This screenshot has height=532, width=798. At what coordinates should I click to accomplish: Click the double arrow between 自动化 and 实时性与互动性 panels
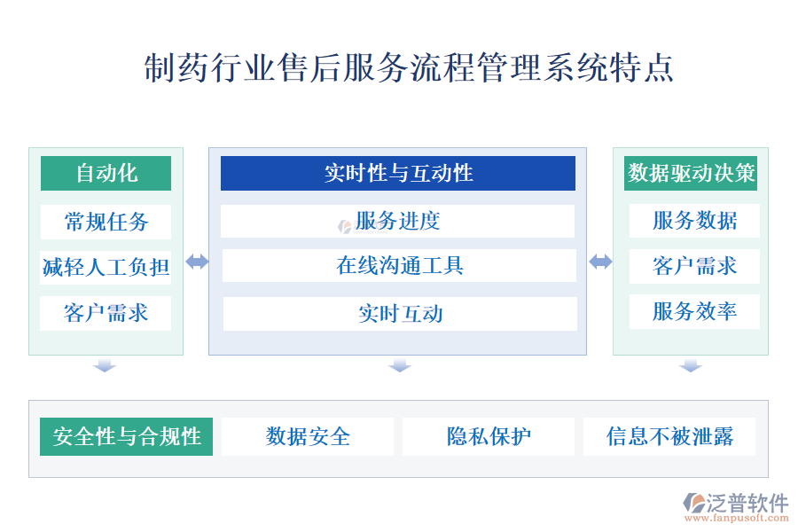(x=196, y=262)
